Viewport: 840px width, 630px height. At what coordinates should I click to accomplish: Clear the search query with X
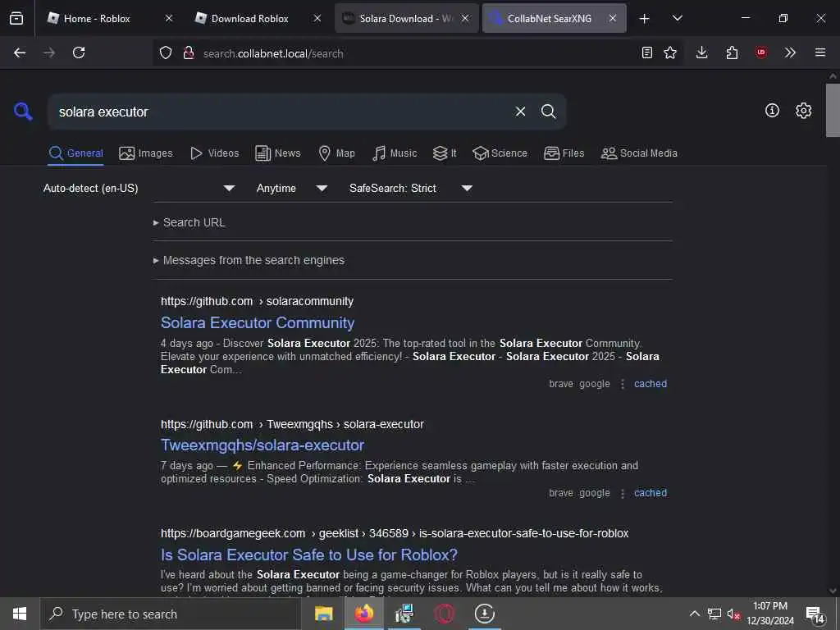pos(520,112)
